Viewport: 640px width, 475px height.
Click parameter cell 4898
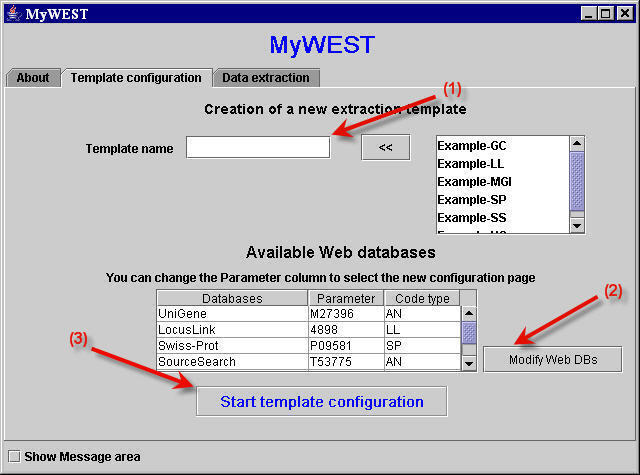tap(346, 329)
